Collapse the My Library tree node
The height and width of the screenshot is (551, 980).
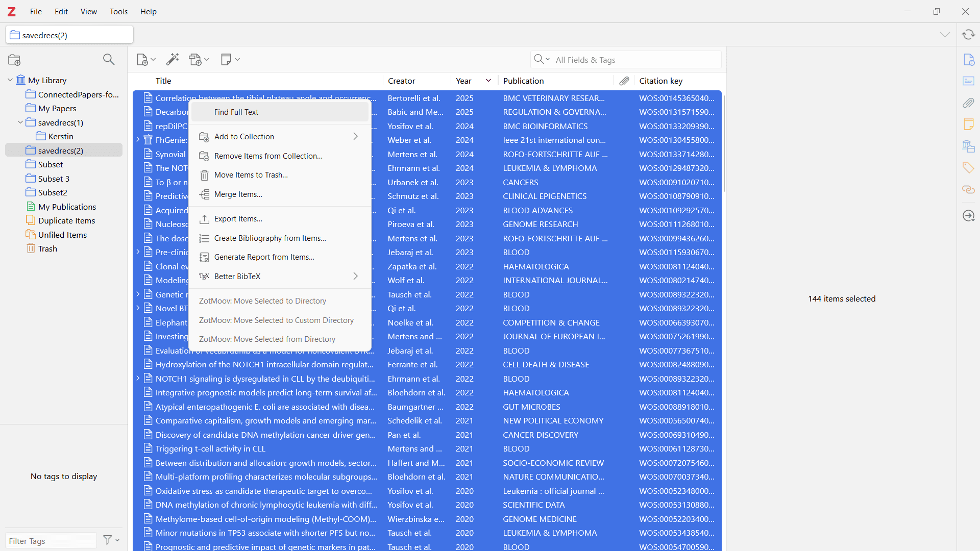[x=10, y=80]
